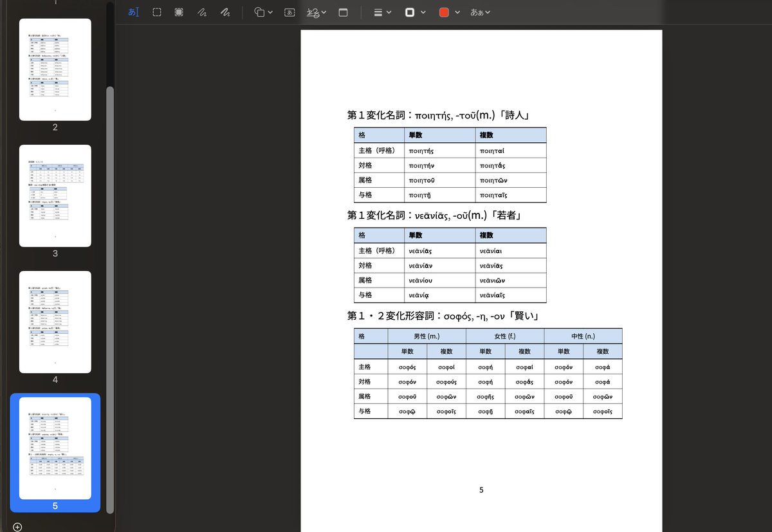Click the cell σοφῆς
The image size is (772, 532).
pos(486,396)
